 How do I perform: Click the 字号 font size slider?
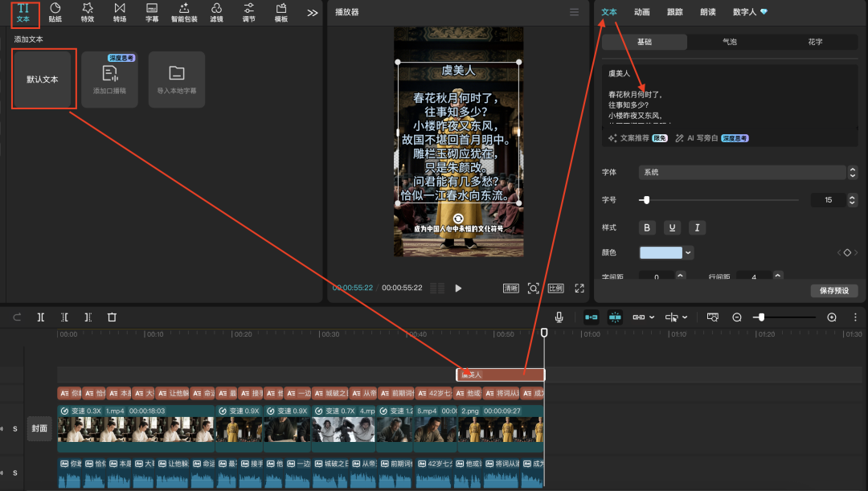tap(719, 200)
